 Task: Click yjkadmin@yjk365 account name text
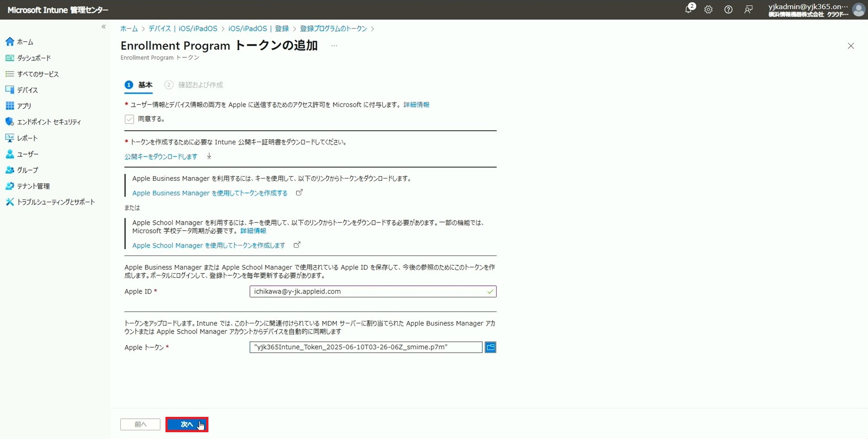point(808,6)
